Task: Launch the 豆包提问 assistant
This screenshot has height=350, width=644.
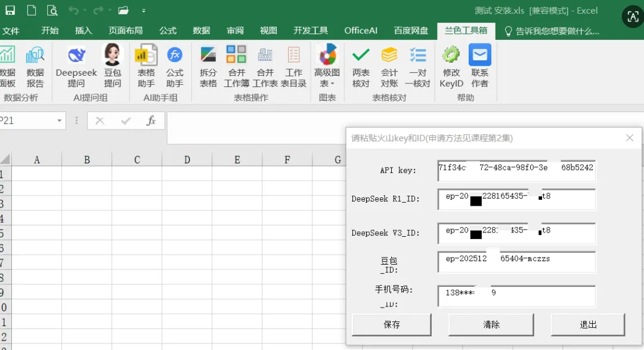Action: click(x=112, y=66)
